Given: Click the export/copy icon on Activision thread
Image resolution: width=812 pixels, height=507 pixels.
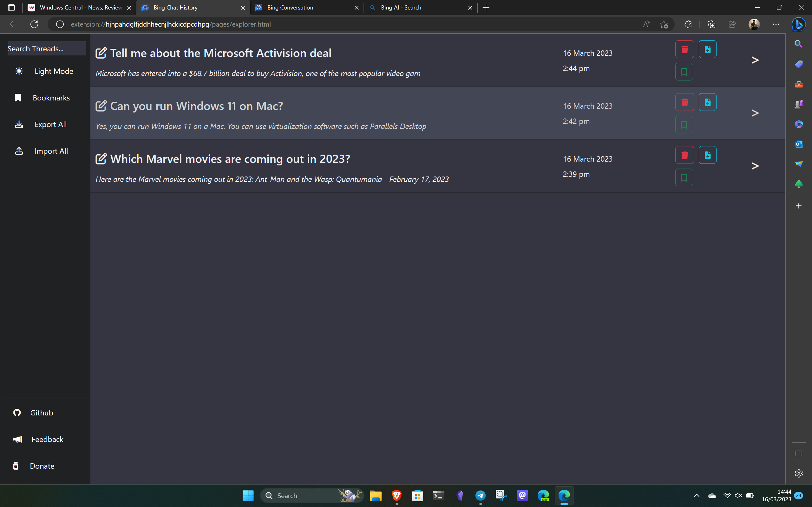Looking at the screenshot, I should point(707,49).
